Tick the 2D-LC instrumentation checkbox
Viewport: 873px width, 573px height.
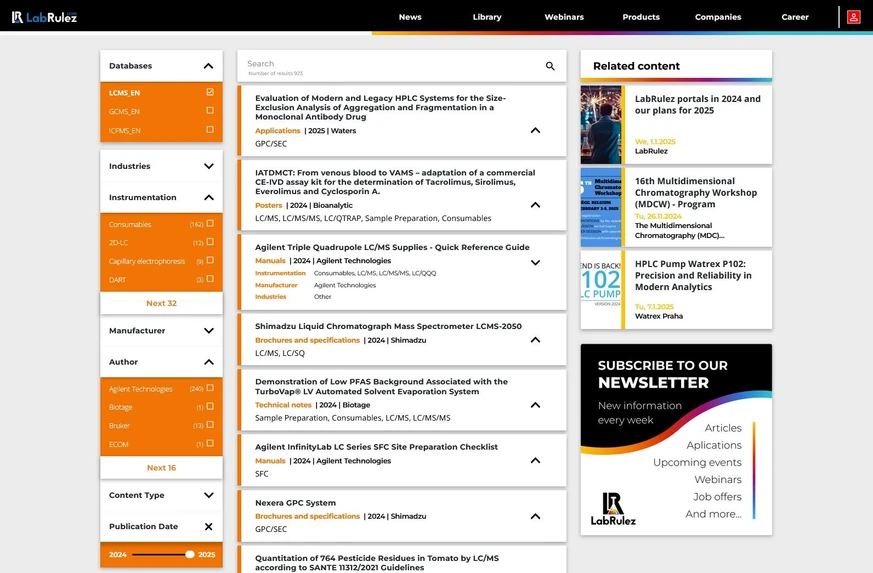click(210, 242)
